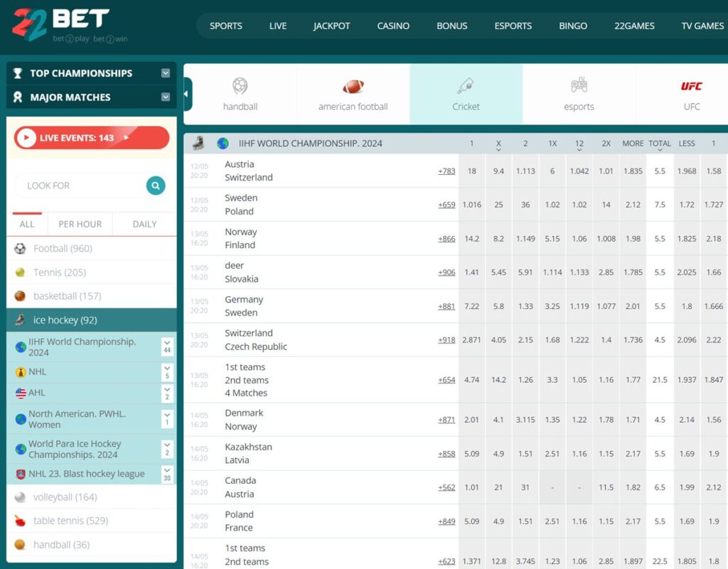728x569 pixels.
Task: Select the esports gamepad icon
Action: pos(579,85)
